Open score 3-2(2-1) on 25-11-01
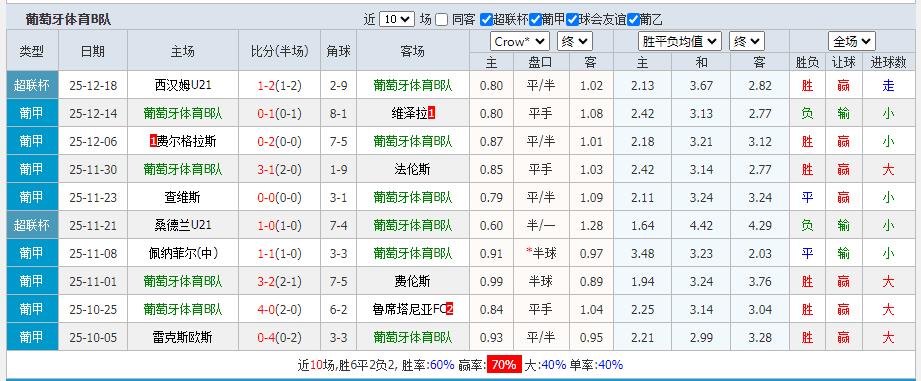 click(280, 282)
